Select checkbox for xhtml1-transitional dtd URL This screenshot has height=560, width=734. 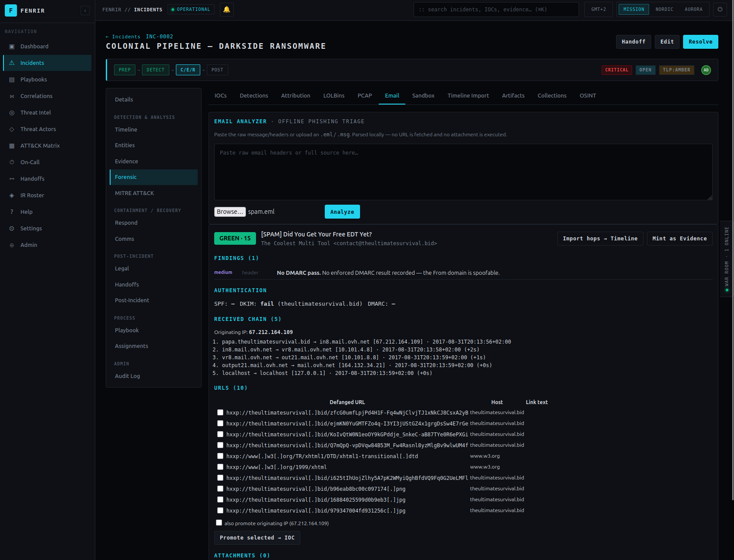click(x=220, y=456)
